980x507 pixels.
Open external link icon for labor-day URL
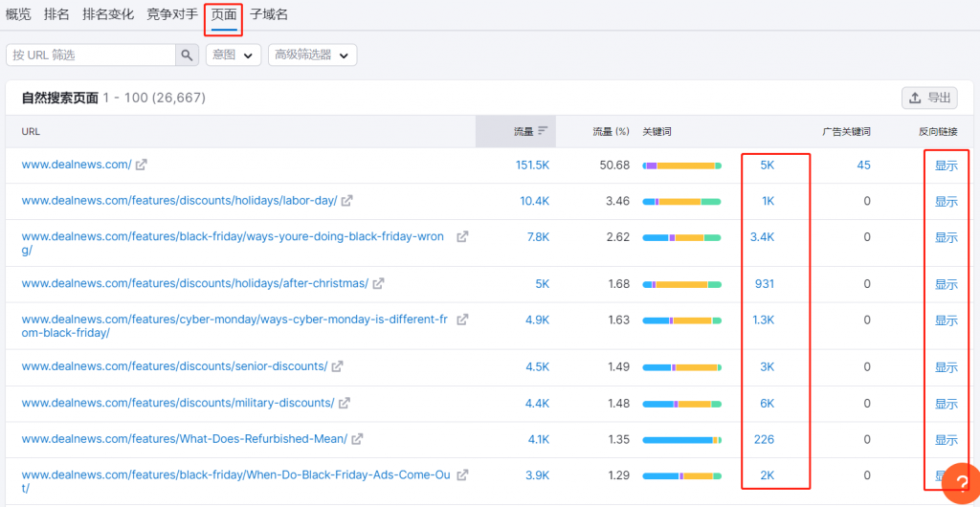click(x=346, y=201)
